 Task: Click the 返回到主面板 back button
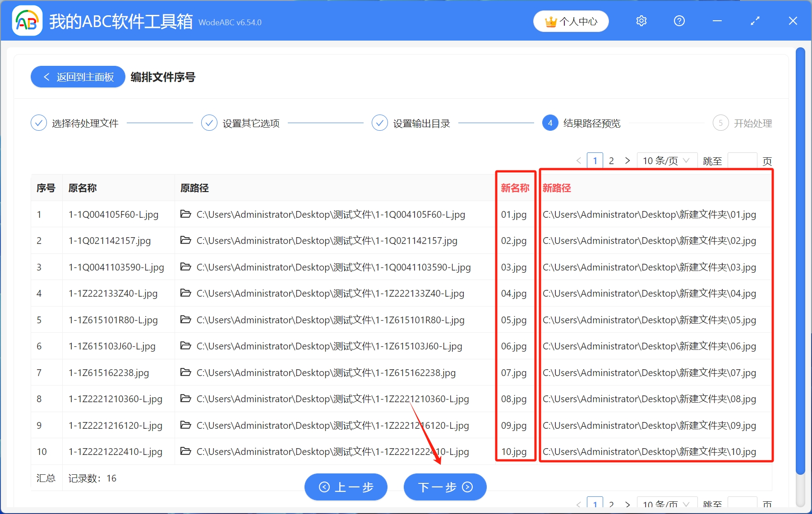77,77
